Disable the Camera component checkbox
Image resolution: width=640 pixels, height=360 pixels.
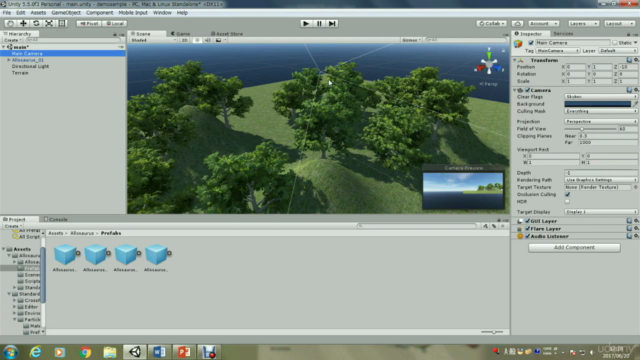[x=527, y=90]
